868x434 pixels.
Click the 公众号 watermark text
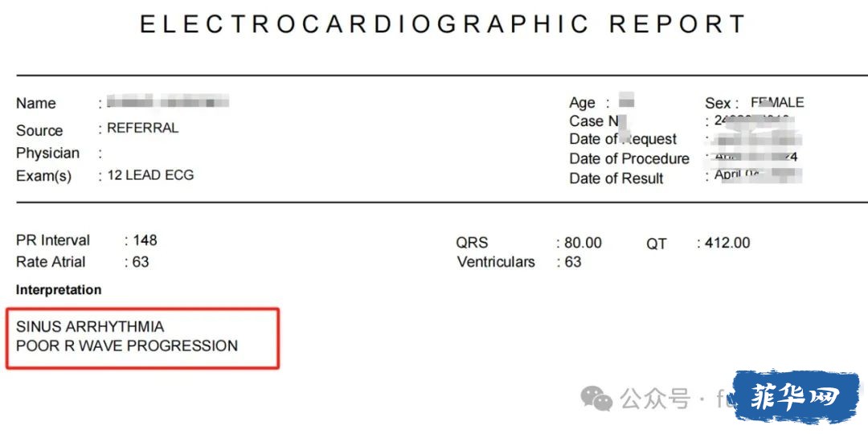coord(656,399)
